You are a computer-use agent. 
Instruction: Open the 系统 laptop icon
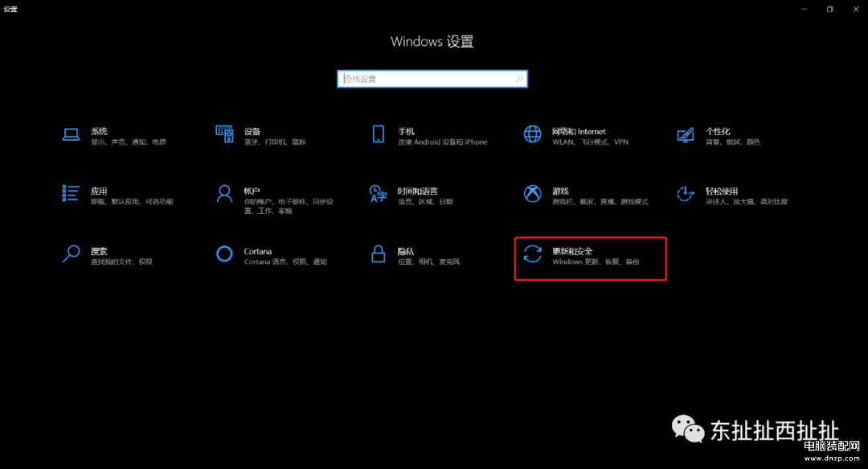[71, 134]
